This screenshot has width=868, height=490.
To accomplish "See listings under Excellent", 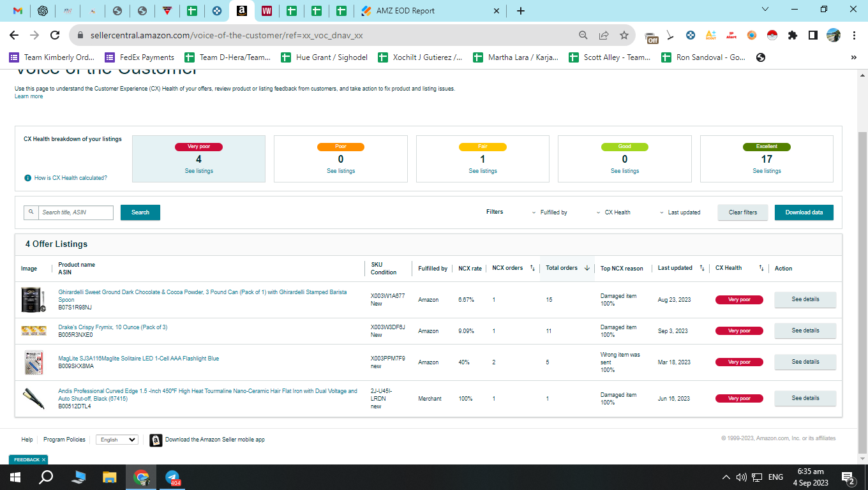I will 767,171.
